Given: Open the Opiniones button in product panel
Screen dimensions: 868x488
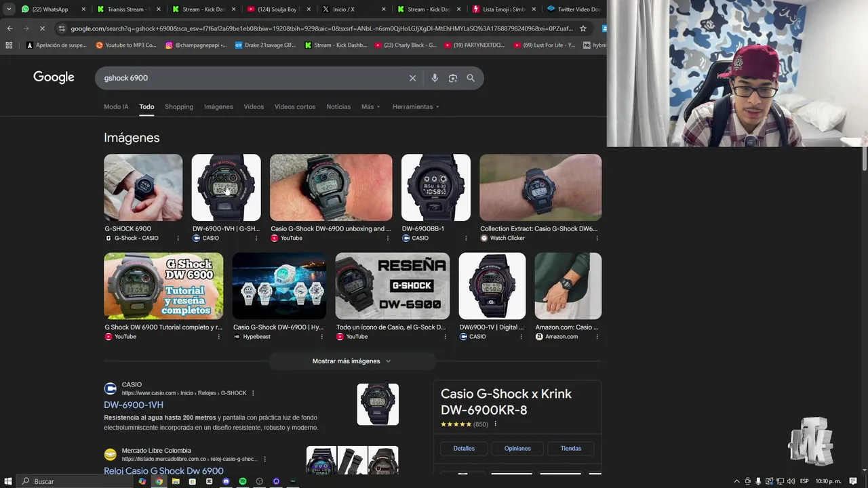Looking at the screenshot, I should pos(517,448).
